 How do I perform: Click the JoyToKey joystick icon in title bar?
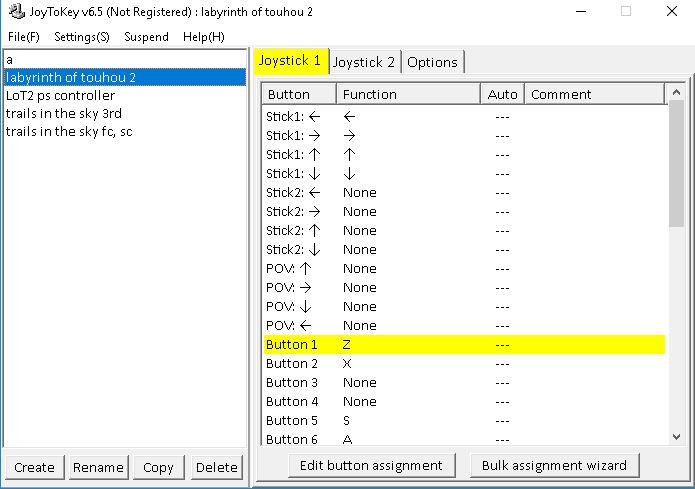(17, 11)
